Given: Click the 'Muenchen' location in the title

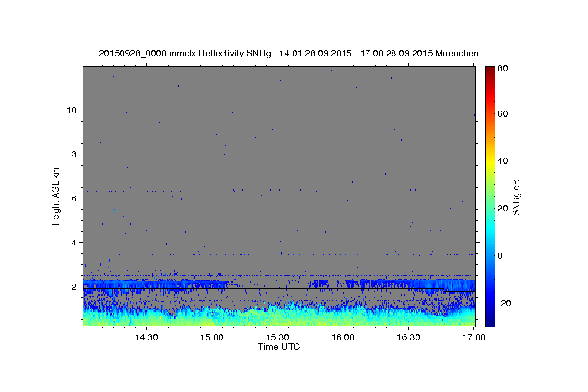Looking at the screenshot, I should [x=457, y=53].
